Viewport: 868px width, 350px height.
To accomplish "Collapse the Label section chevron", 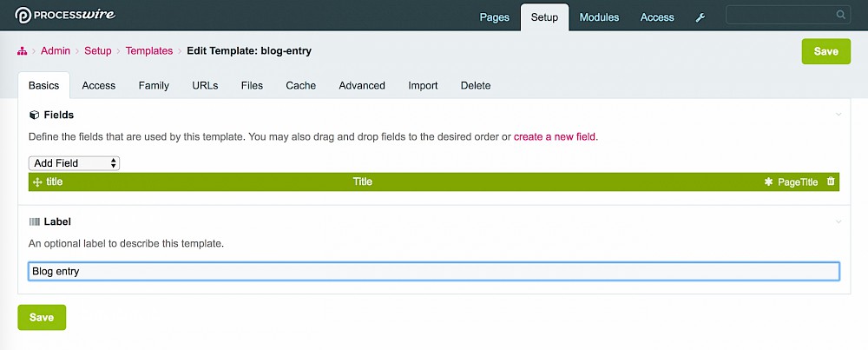I will 838,221.
